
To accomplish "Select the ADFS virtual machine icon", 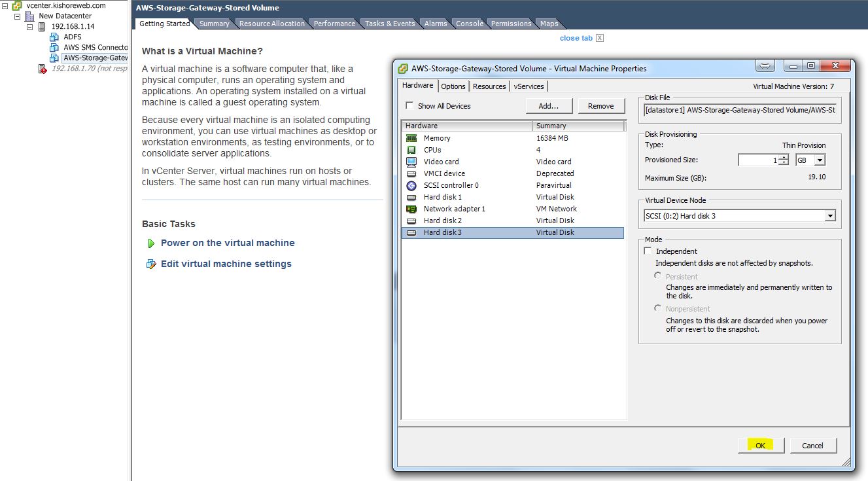I will (54, 37).
